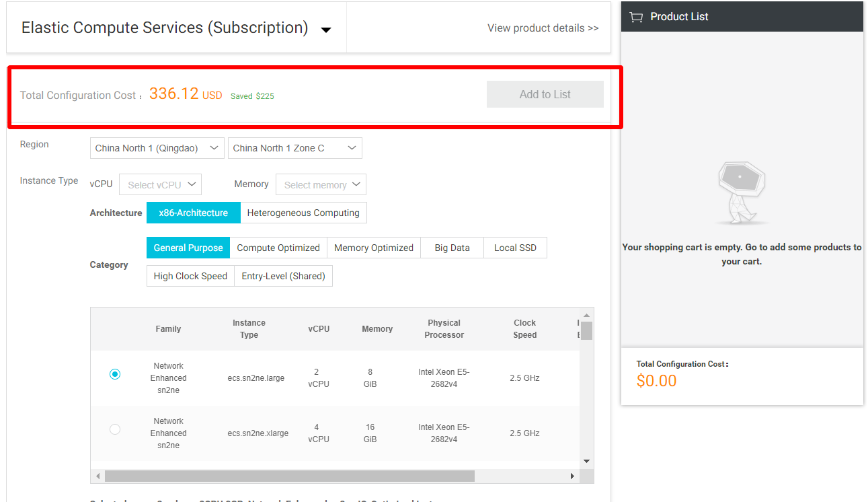The image size is (868, 502).
Task: Select the Entry-Level (Shared) category
Action: (283, 275)
